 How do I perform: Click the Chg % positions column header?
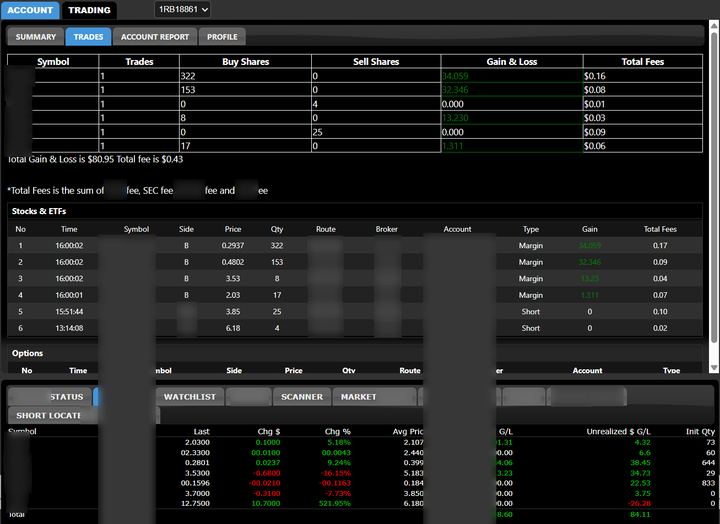point(338,432)
